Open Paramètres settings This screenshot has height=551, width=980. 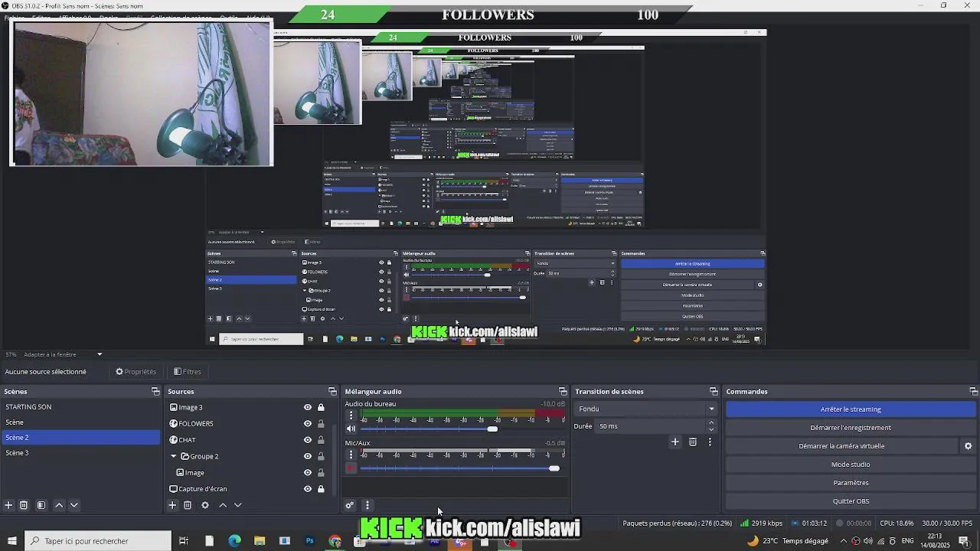pyautogui.click(x=851, y=483)
